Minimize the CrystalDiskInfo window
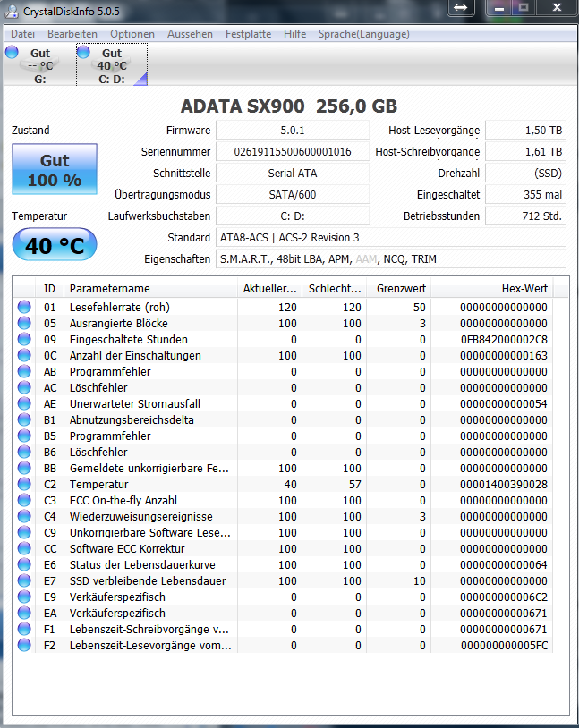This screenshot has height=728, width=579. pyautogui.click(x=499, y=8)
